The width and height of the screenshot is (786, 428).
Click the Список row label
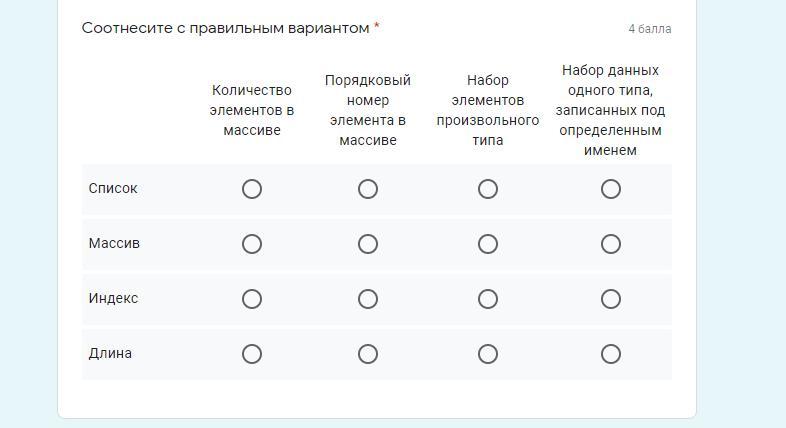pos(113,189)
